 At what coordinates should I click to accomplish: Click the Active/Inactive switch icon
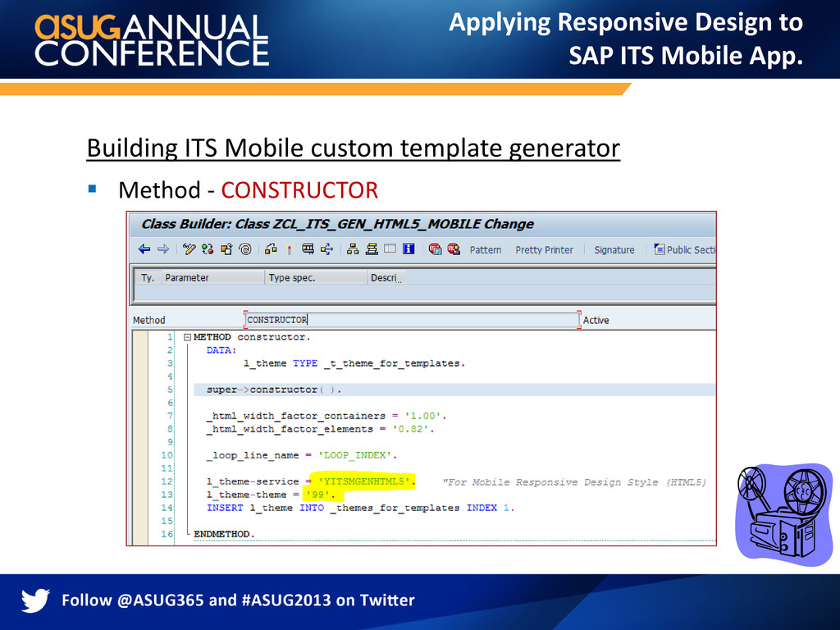(x=208, y=249)
